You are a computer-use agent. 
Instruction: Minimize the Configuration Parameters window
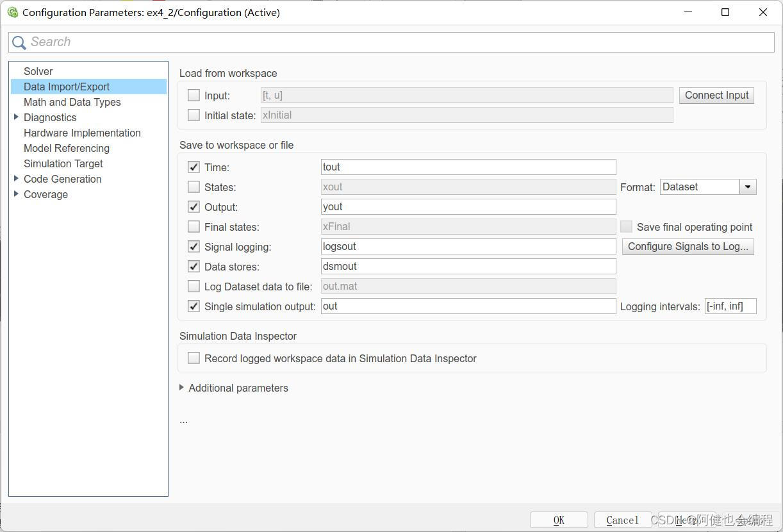(688, 12)
